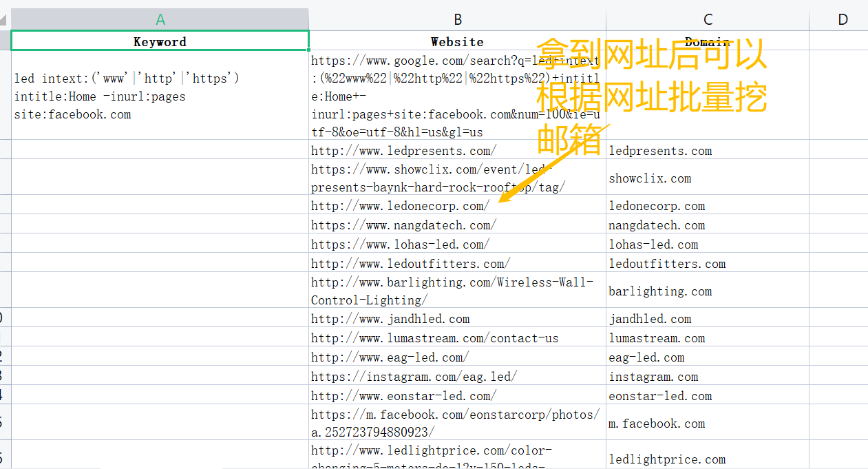Select domain cell ledlightprice.com
The height and width of the screenshot is (469, 868).
click(x=708, y=455)
